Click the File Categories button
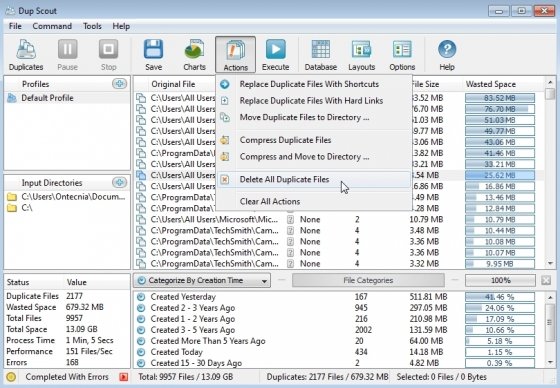The height and width of the screenshot is (388, 560). tap(368, 280)
